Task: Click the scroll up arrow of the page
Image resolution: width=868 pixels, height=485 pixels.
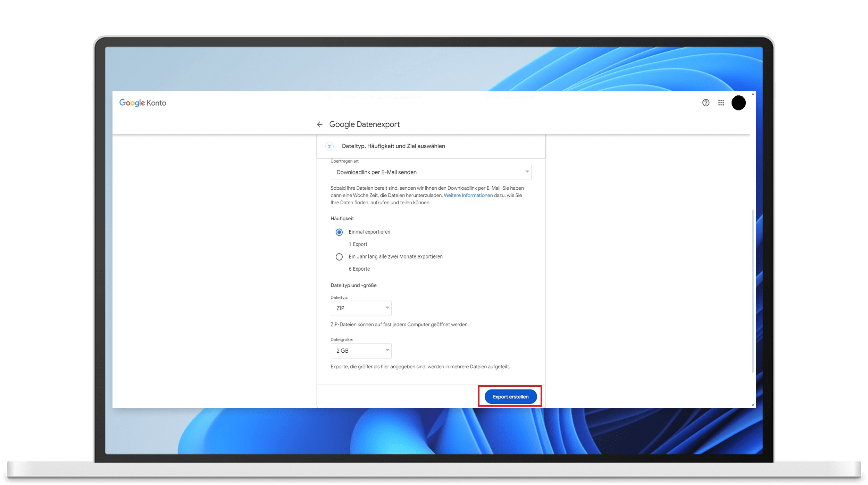Action: click(x=752, y=94)
